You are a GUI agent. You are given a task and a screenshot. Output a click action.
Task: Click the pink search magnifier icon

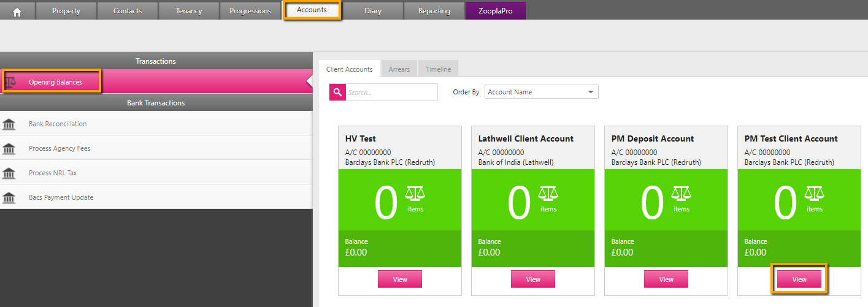click(x=337, y=92)
